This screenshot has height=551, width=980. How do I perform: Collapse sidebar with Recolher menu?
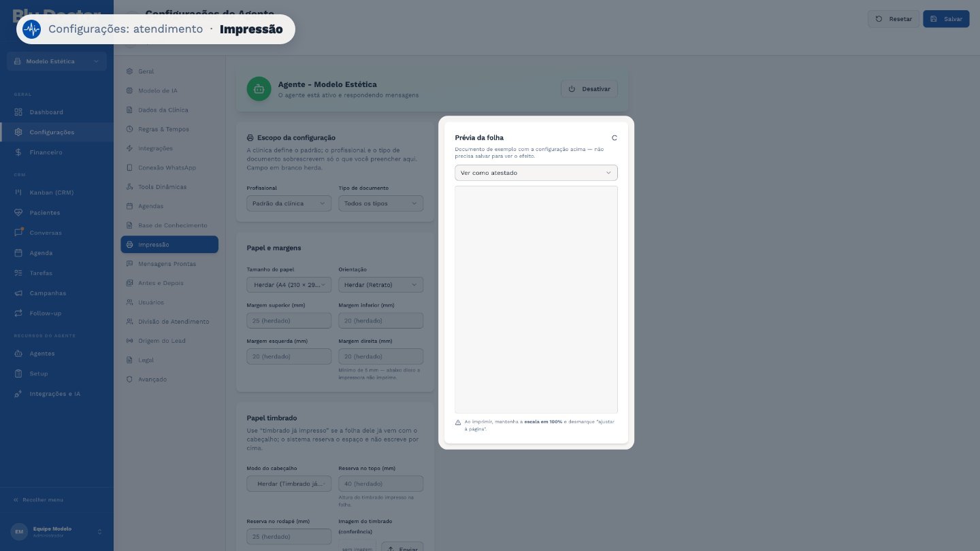coord(38,500)
